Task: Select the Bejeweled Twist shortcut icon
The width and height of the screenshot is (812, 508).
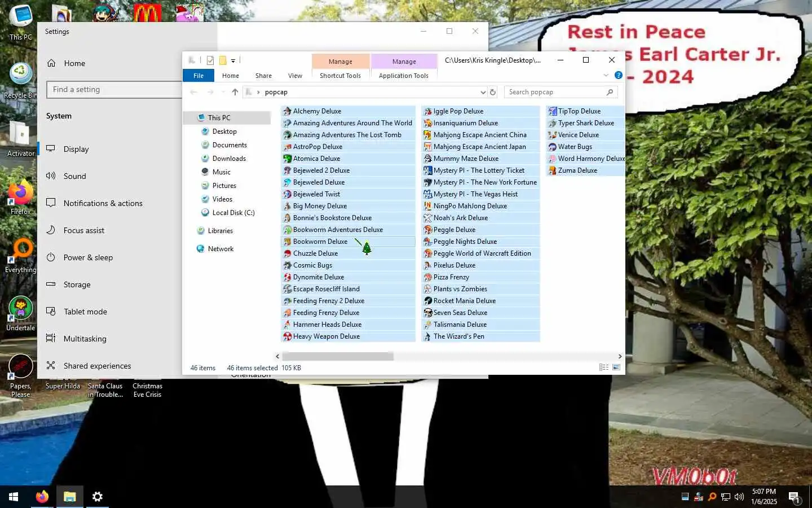Action: 288,194
